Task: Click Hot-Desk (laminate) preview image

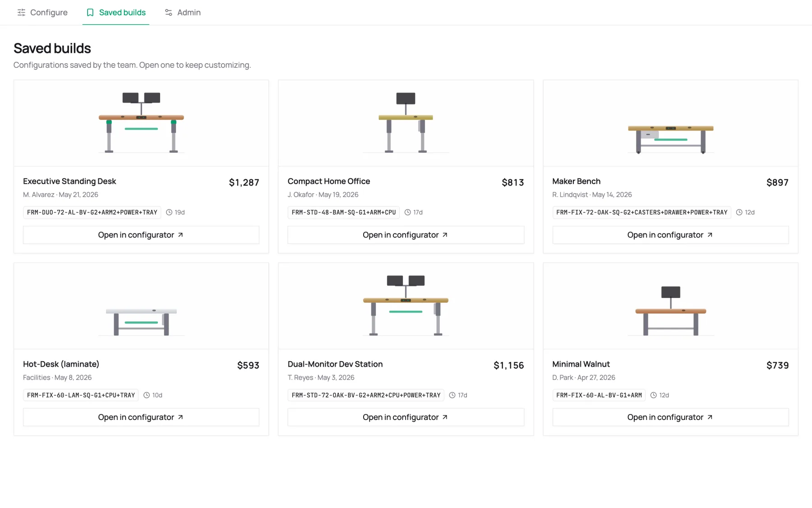Action: [141, 306]
